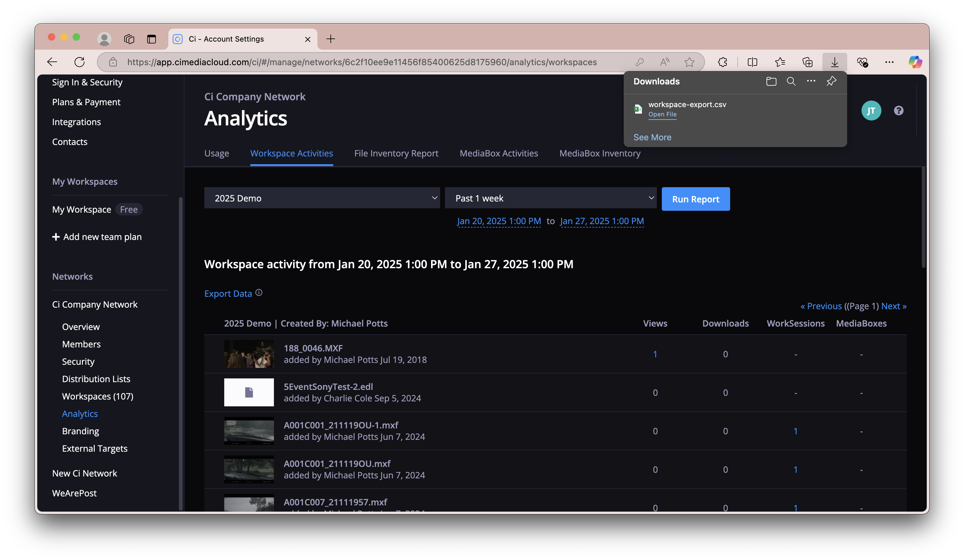Image resolution: width=964 pixels, height=560 pixels.
Task: Switch to MediaBox Activities tab
Action: click(x=499, y=153)
